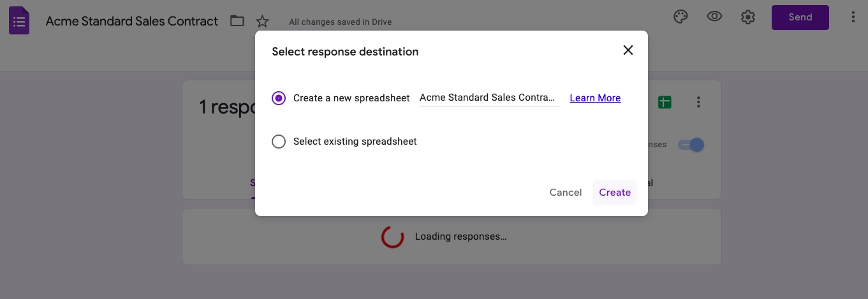Click the Create button
The height and width of the screenshot is (299, 868).
coord(615,193)
